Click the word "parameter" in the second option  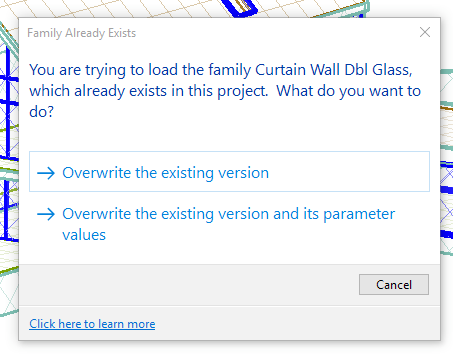pyautogui.click(x=359, y=214)
